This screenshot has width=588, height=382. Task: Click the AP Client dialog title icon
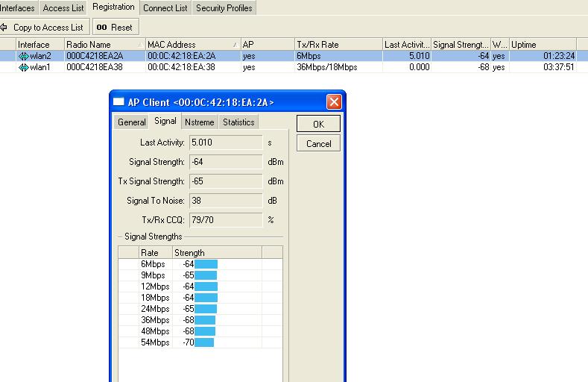tap(118, 102)
